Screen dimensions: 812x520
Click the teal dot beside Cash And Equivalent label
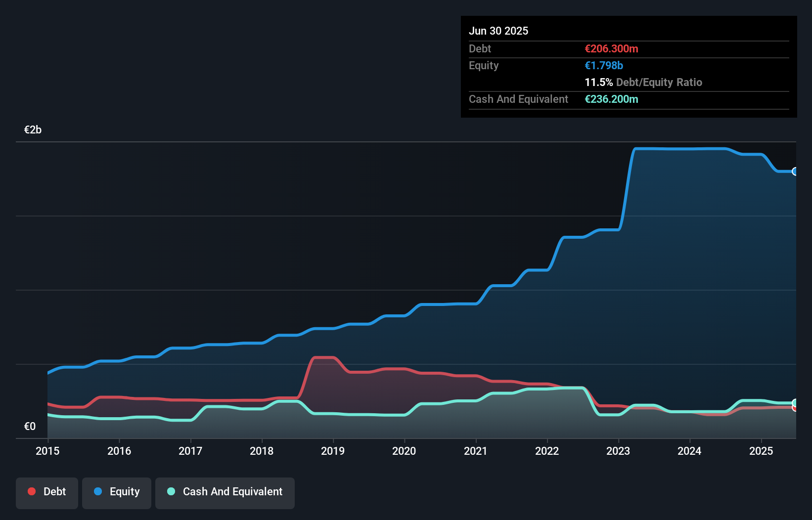171,491
